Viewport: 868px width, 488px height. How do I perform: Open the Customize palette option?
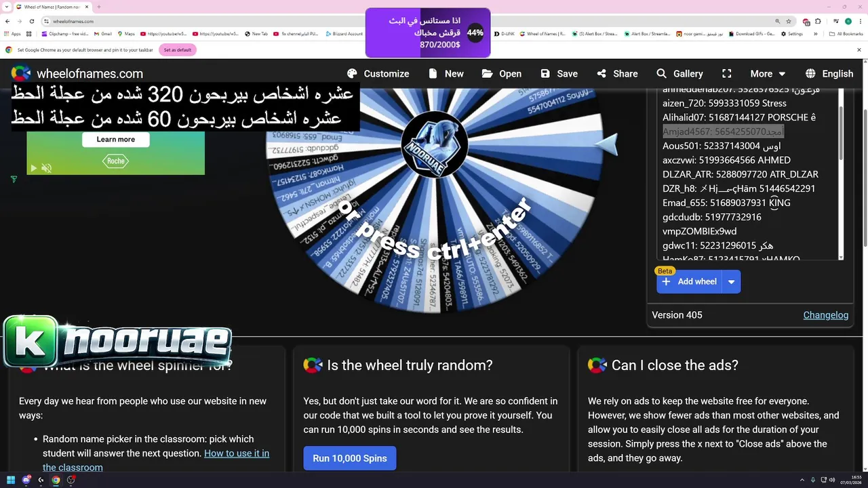coord(378,74)
